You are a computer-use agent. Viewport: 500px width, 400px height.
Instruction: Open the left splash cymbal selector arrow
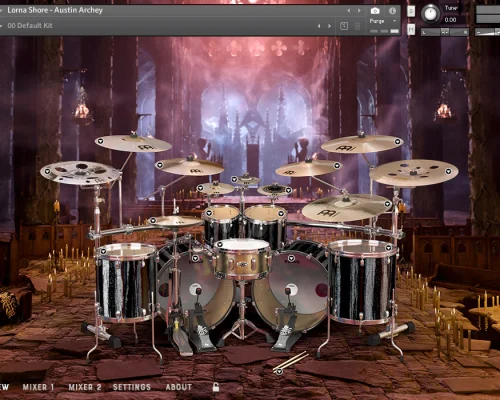tap(200, 188)
